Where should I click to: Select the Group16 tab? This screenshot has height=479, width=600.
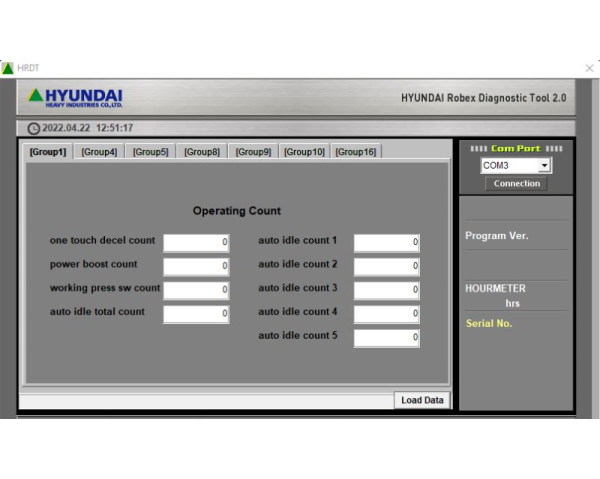(356, 152)
